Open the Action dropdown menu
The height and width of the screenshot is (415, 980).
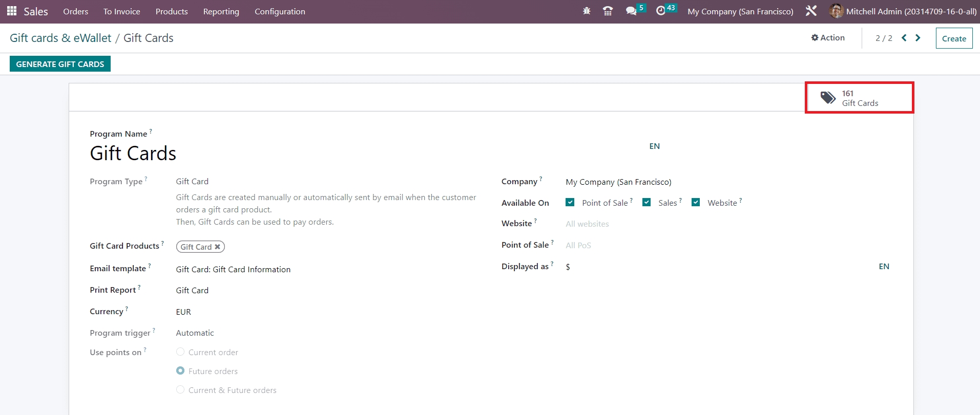click(828, 38)
